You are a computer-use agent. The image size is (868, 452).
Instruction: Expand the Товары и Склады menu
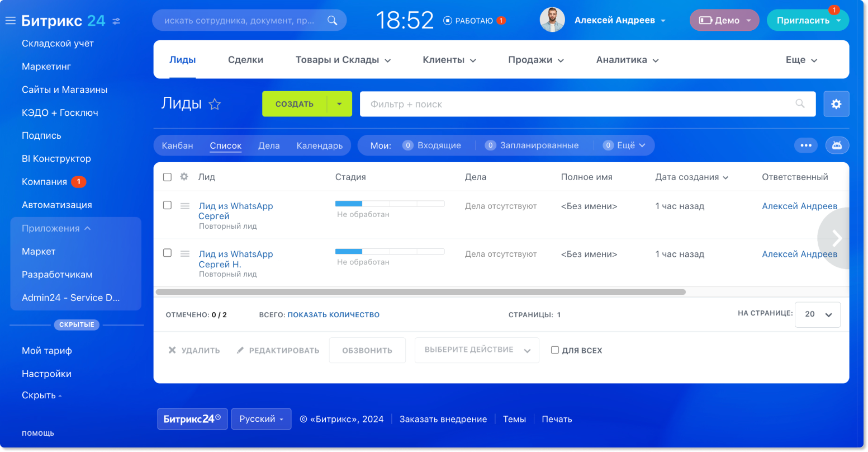pos(343,60)
